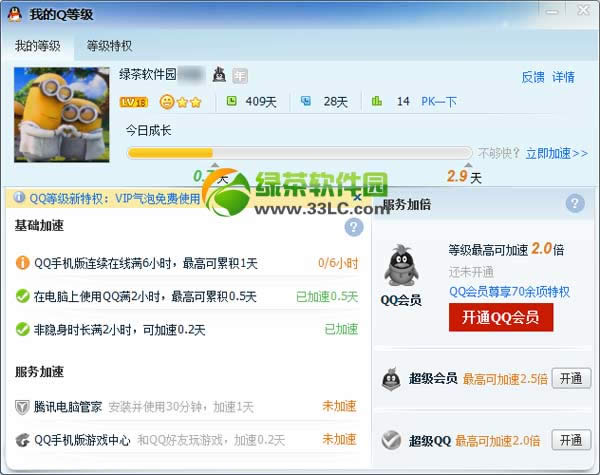Click the 今日成长 progress bar
This screenshot has height=475, width=600.
(300, 153)
